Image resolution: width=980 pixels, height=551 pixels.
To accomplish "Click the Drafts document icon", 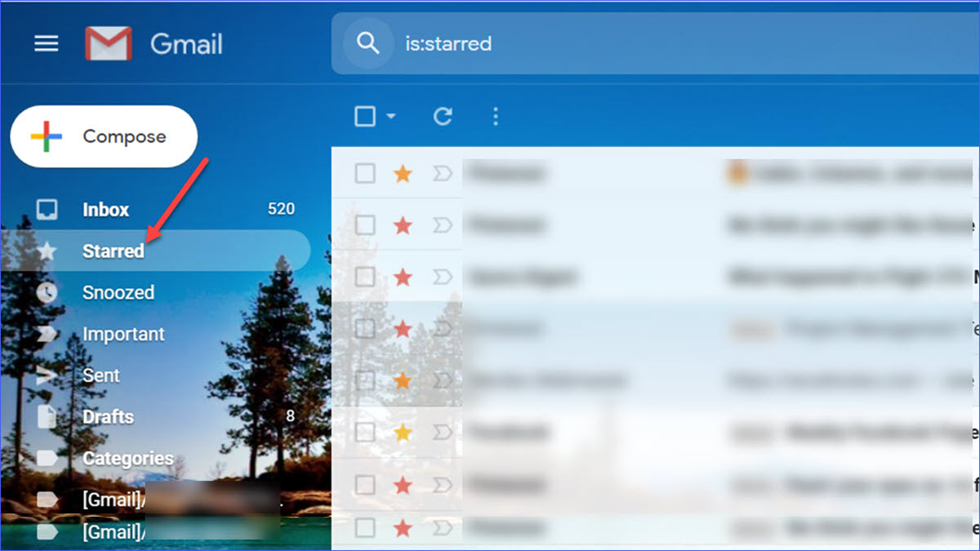I will pyautogui.click(x=49, y=416).
